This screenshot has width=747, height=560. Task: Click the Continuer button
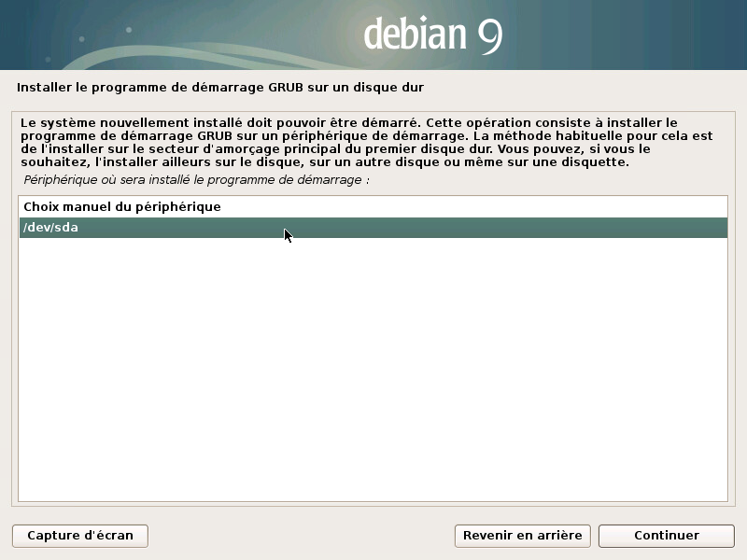[666, 536]
